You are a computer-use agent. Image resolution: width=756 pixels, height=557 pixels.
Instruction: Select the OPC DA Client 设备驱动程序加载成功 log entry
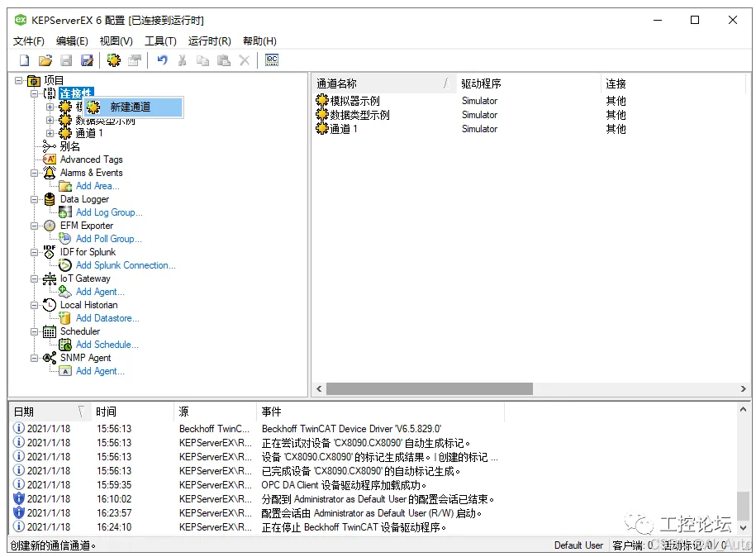pyautogui.click(x=373, y=484)
